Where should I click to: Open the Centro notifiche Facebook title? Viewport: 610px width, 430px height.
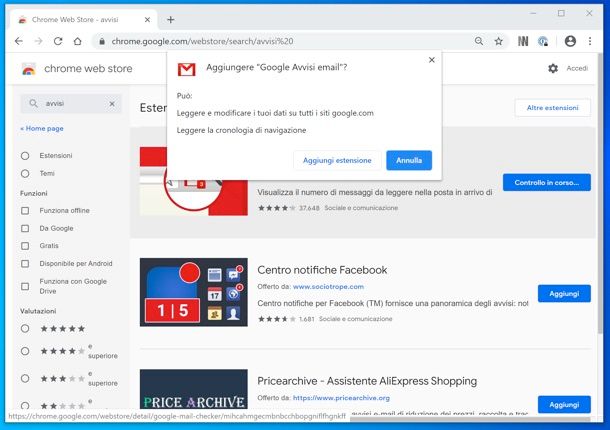click(x=322, y=270)
